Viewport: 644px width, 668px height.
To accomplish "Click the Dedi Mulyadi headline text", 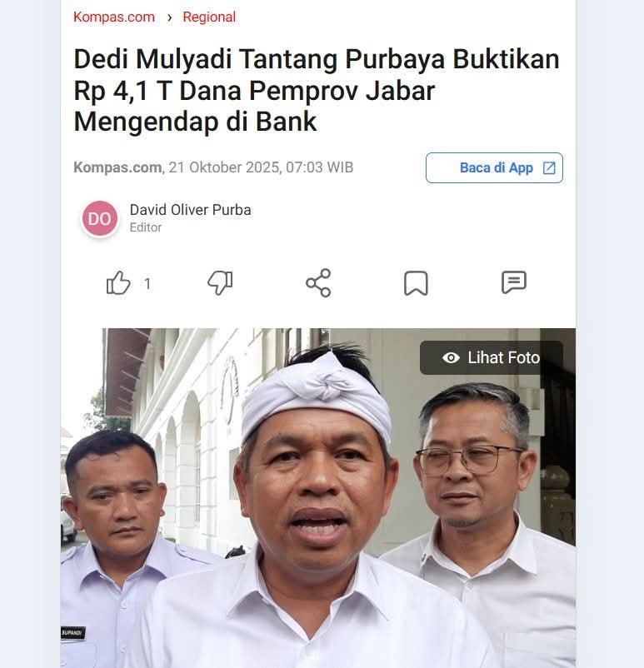I will [317, 90].
